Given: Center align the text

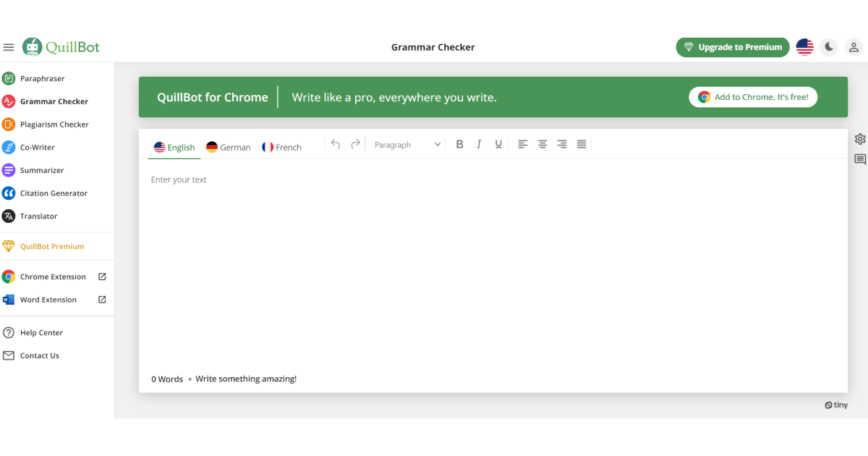Looking at the screenshot, I should click(542, 144).
